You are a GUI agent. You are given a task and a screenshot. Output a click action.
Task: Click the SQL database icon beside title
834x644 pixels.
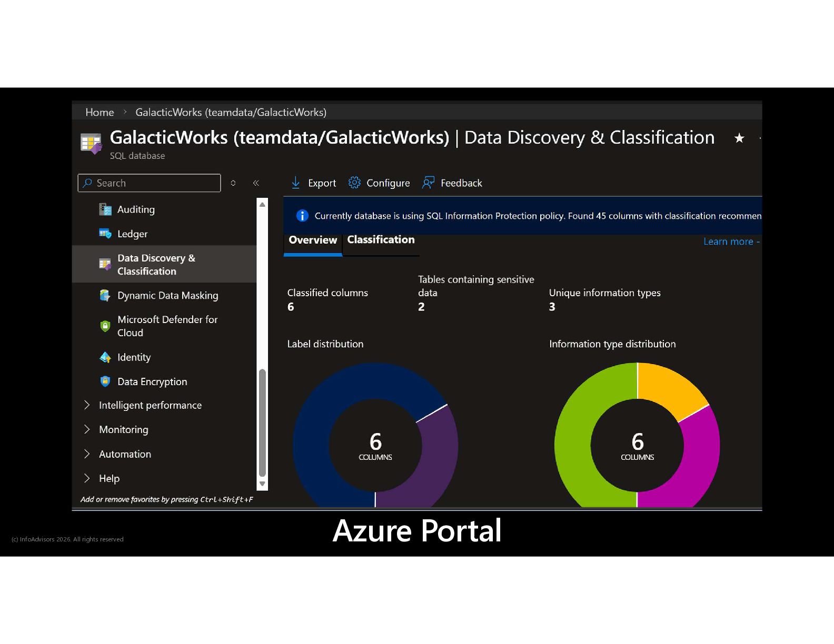(x=91, y=144)
